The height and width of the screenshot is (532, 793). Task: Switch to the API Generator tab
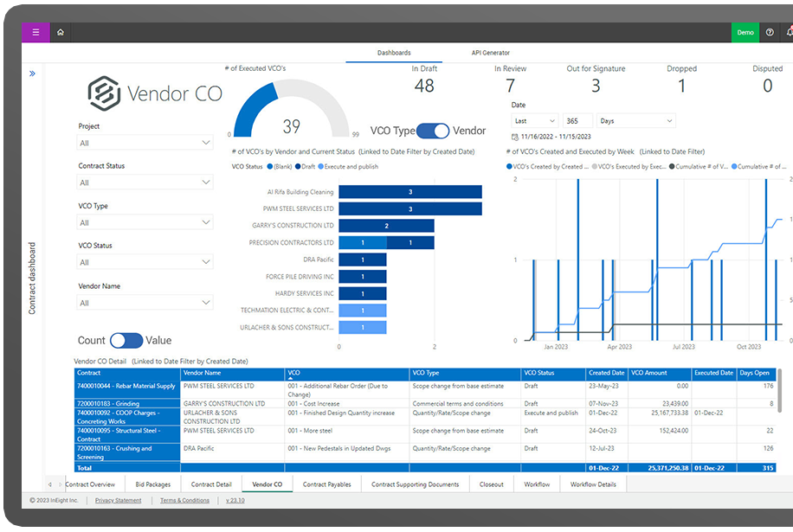(490, 53)
